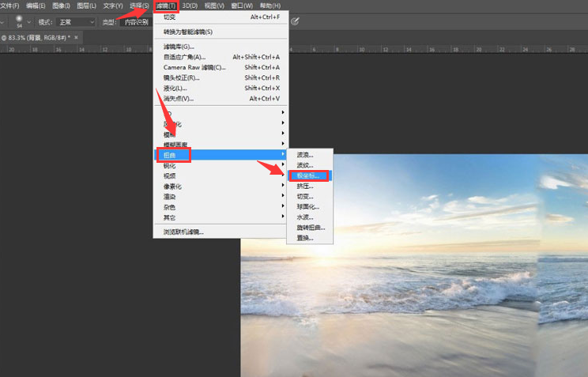Open the 图层(L) menu
The image size is (588, 377).
(87, 6)
